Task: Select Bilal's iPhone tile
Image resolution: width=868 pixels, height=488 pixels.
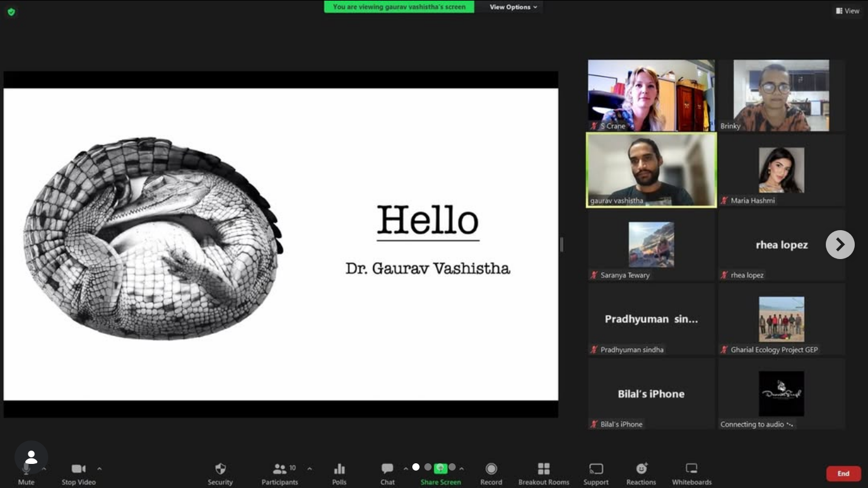Action: click(651, 394)
